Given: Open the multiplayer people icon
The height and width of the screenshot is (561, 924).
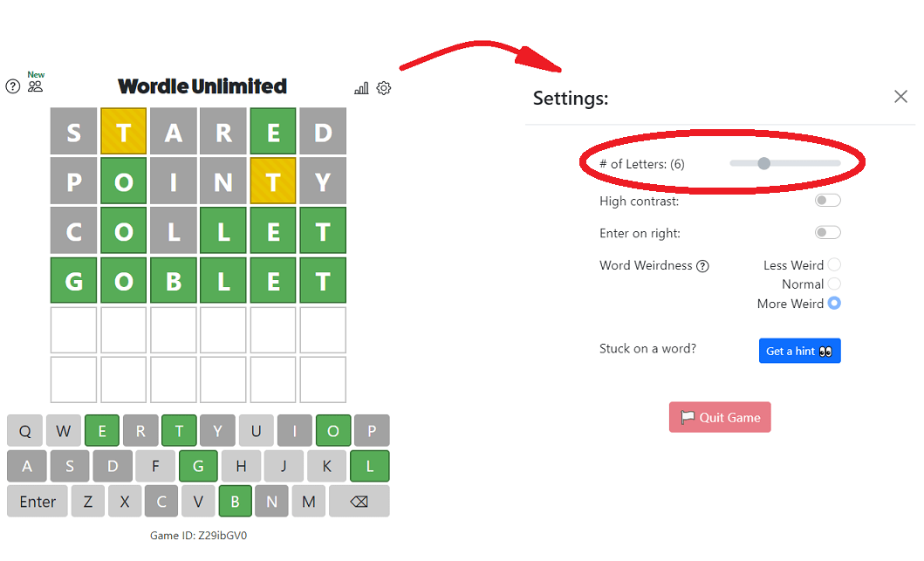Looking at the screenshot, I should point(36,86).
